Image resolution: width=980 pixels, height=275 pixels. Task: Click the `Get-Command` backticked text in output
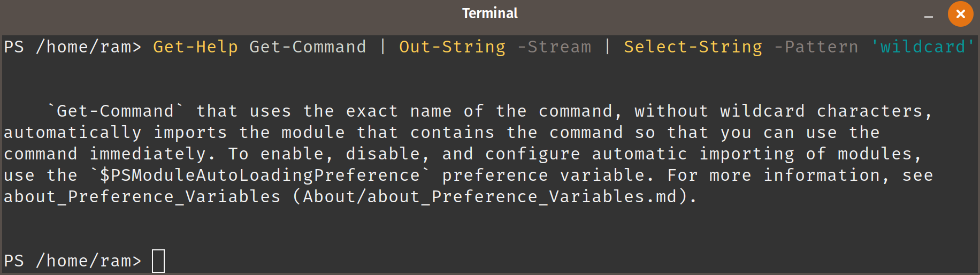pos(116,111)
